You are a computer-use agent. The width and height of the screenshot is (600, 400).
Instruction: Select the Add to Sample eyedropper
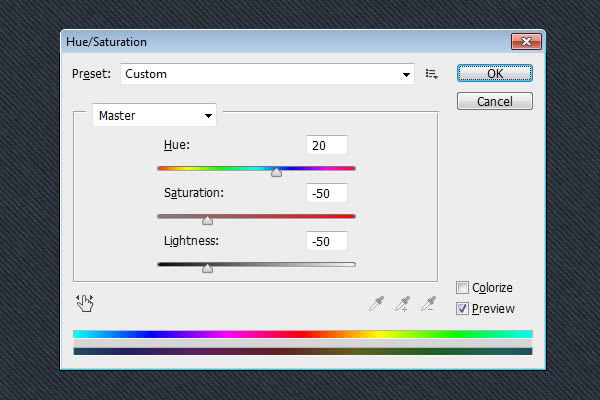point(403,304)
